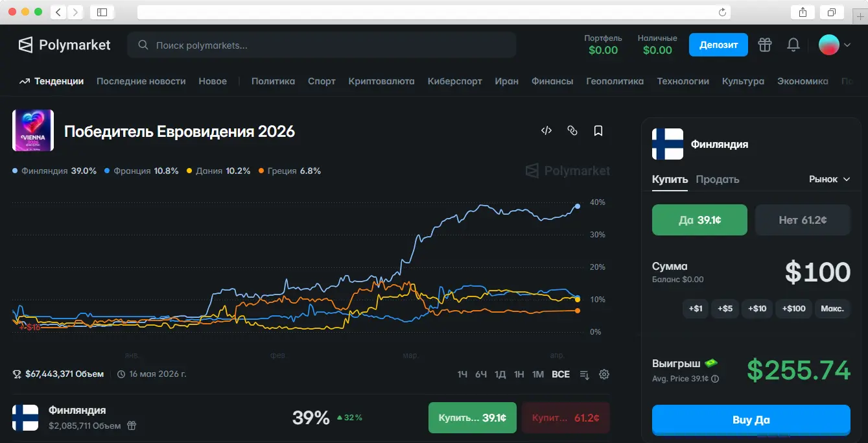This screenshot has height=443, width=868.
Task: Set chart range to 1Ч
Action: (x=462, y=374)
